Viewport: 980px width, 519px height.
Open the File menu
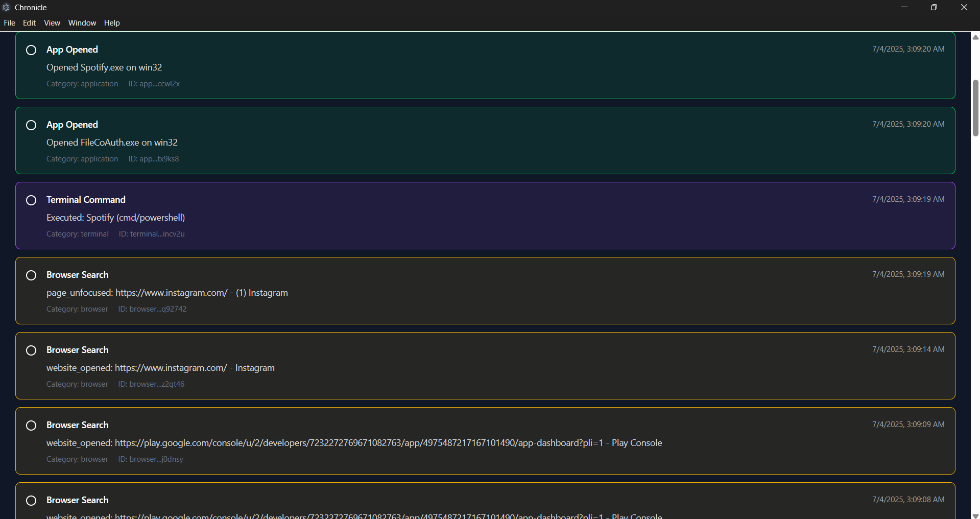click(9, 23)
